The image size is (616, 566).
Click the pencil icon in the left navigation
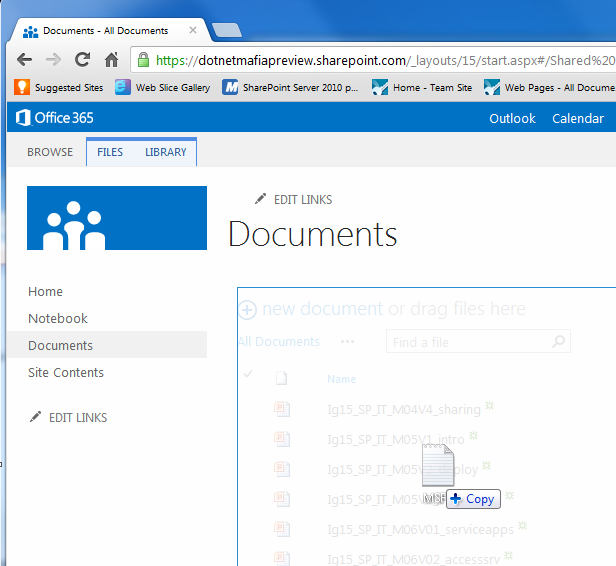click(35, 417)
